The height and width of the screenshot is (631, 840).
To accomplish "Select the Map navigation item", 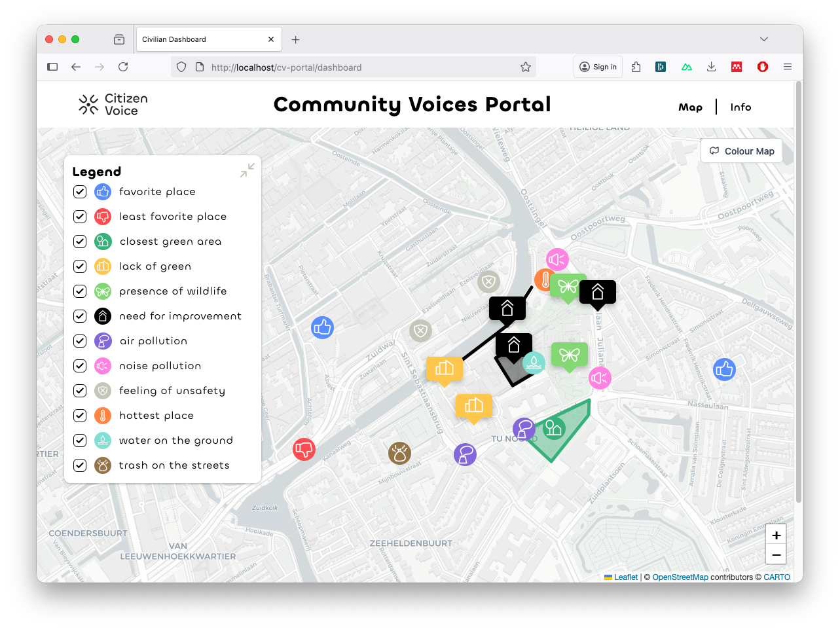I will [x=691, y=107].
